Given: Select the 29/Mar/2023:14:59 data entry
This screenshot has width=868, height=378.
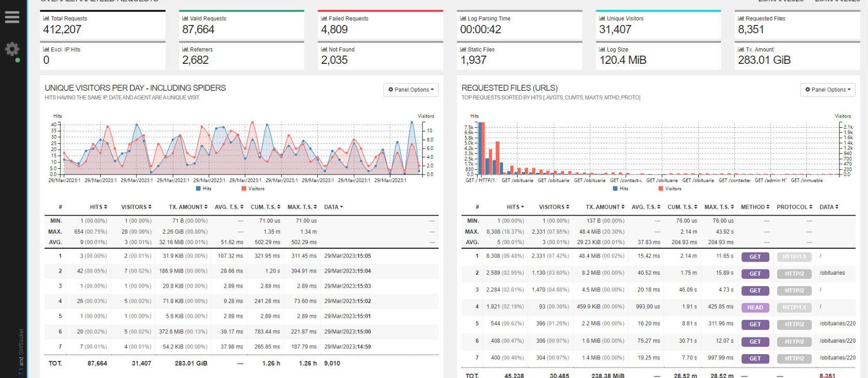Looking at the screenshot, I should 347,346.
